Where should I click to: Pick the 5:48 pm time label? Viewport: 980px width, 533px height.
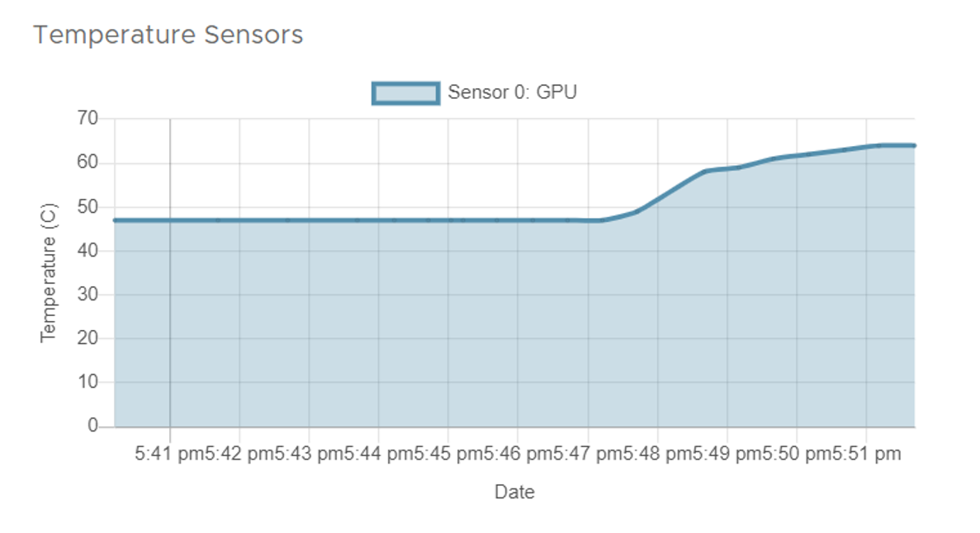coord(658,453)
